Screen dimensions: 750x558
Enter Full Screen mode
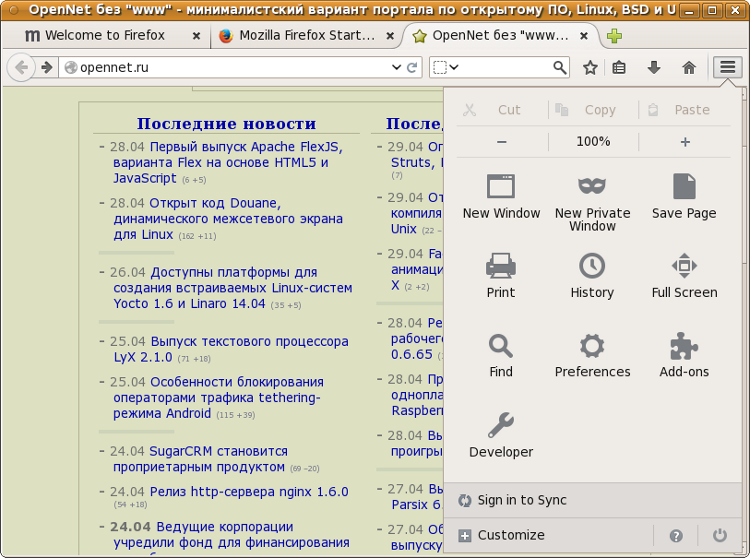[684, 275]
